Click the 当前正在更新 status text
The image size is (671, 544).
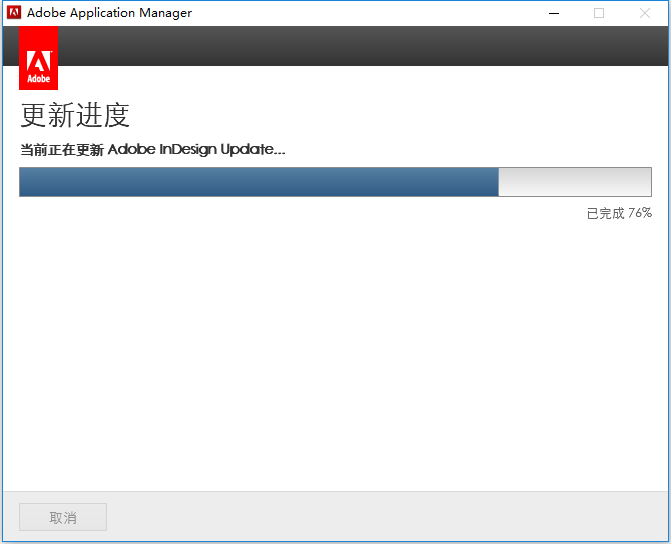[62, 150]
